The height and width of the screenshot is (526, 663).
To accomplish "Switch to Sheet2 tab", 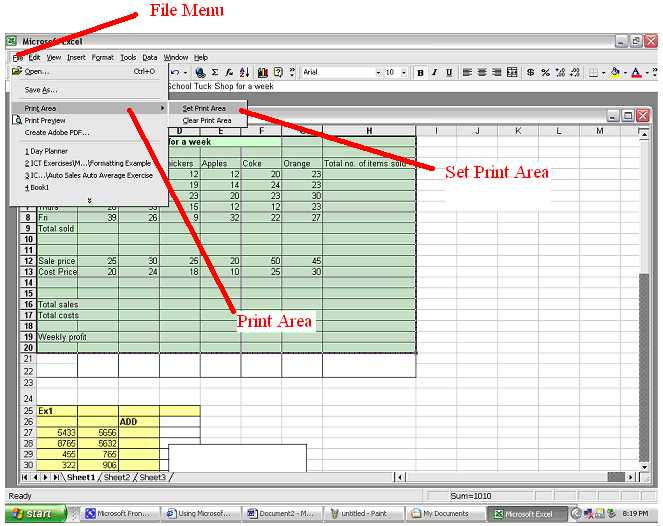I will [117, 477].
